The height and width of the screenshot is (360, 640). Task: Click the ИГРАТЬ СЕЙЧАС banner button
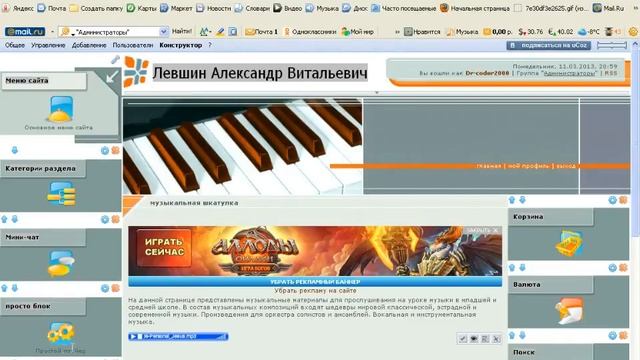(164, 247)
